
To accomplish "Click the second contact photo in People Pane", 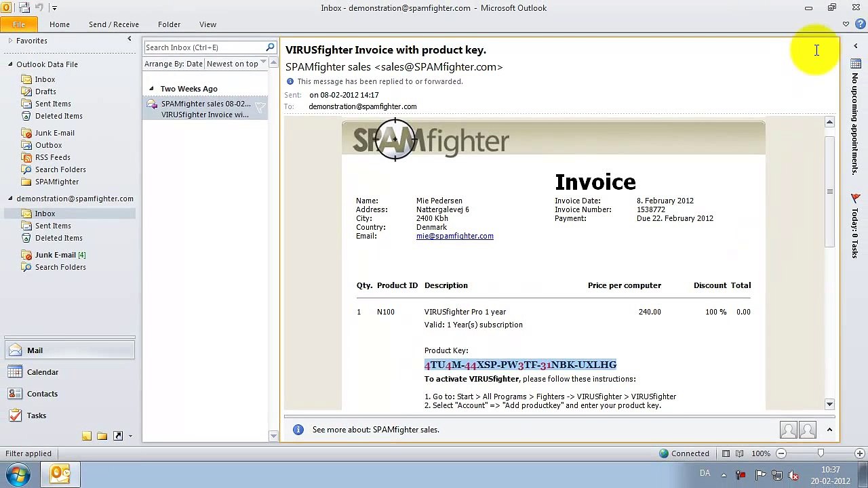I will click(807, 430).
